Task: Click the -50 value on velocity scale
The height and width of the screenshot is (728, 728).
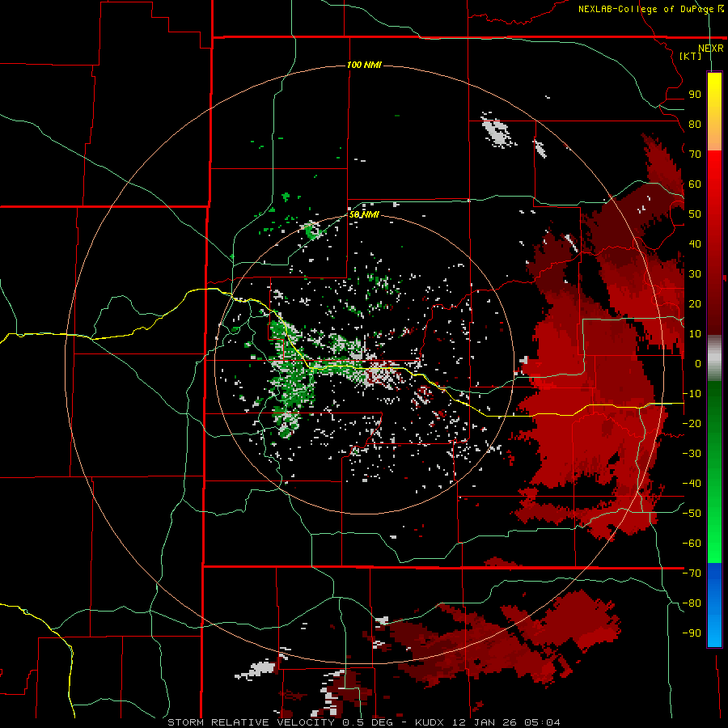Action: pyautogui.click(x=692, y=514)
